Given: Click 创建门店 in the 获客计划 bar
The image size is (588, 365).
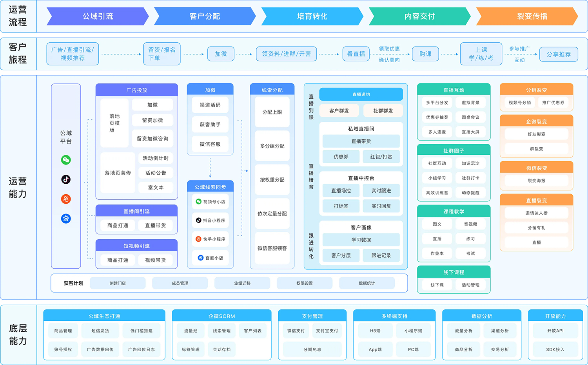Looking at the screenshot, I should 118,283.
